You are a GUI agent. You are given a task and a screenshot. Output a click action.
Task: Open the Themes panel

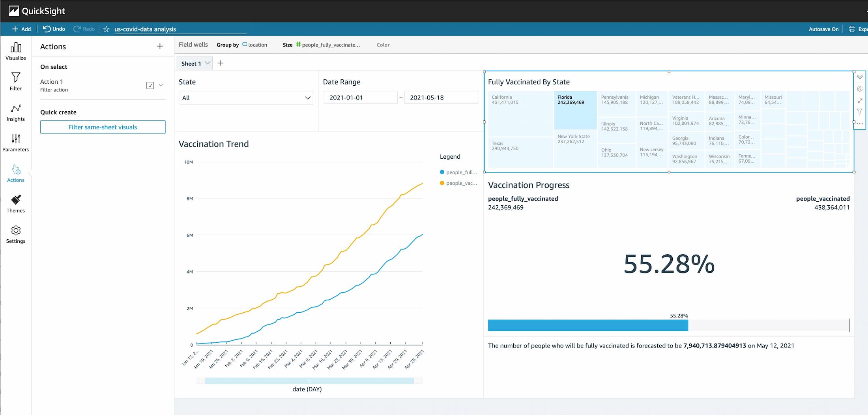pyautogui.click(x=15, y=204)
